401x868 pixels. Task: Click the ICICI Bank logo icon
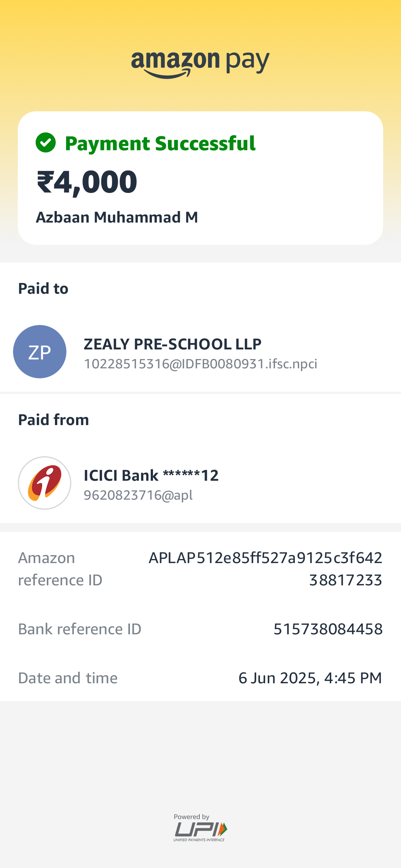point(45,483)
